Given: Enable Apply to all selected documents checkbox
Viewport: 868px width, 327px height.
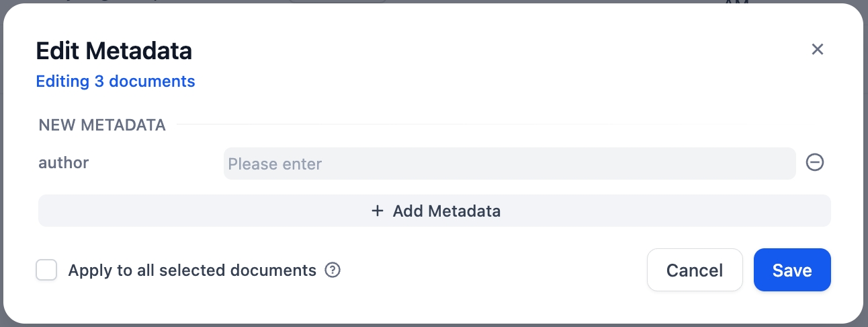Looking at the screenshot, I should tap(46, 270).
